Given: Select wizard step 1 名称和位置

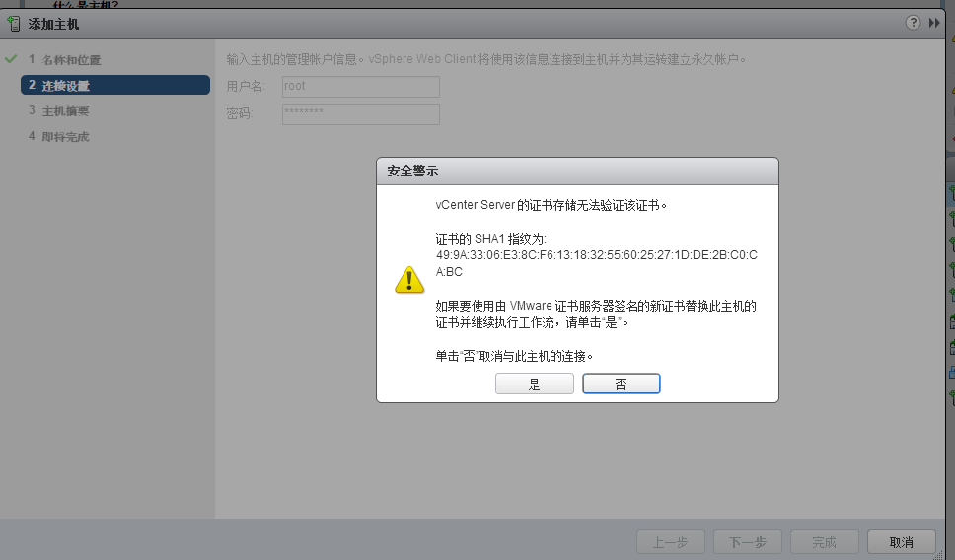Looking at the screenshot, I should coord(64,60).
